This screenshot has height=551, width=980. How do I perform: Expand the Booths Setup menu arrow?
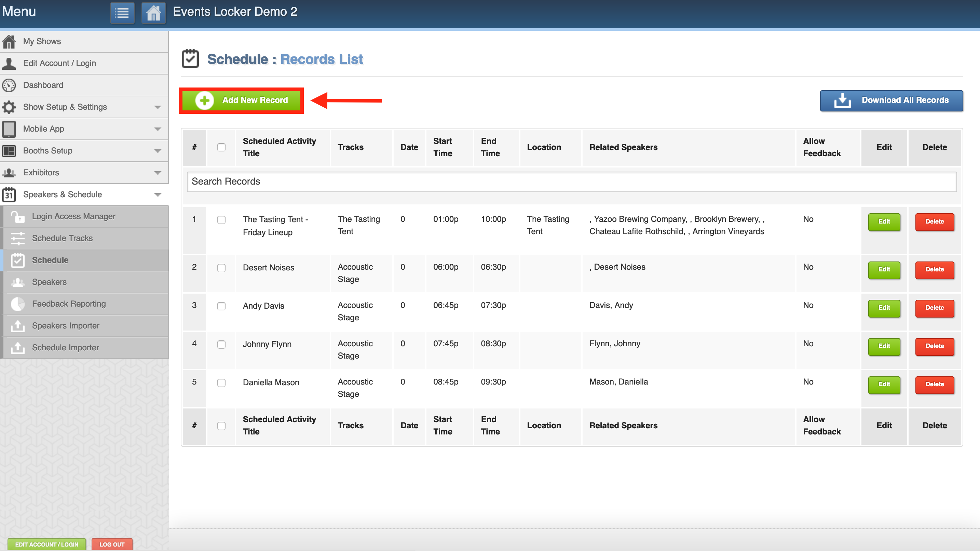pos(158,151)
